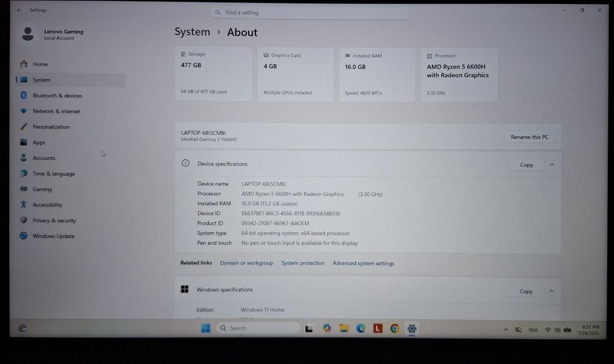This screenshot has height=364, width=614.
Task: Click the Processor card icon
Action: pos(430,56)
